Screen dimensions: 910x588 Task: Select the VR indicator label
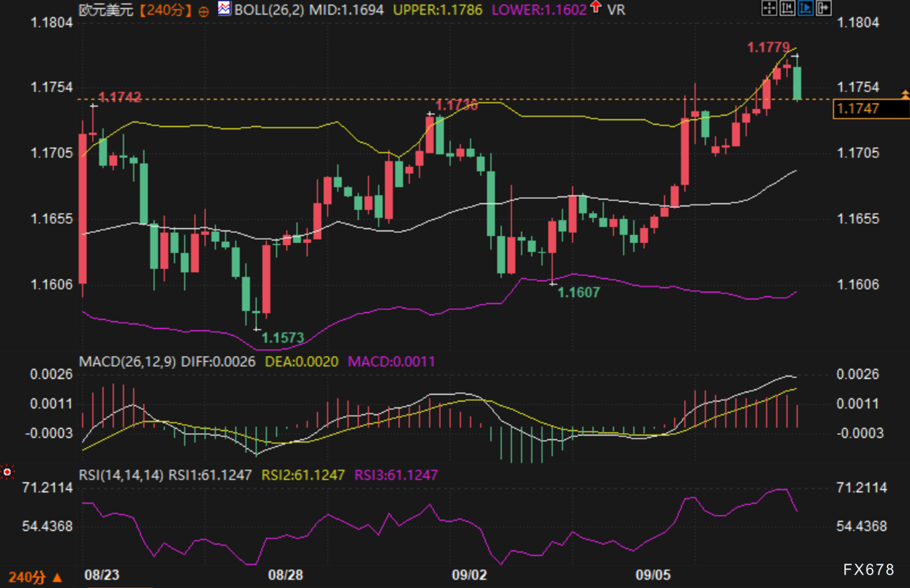point(616,10)
